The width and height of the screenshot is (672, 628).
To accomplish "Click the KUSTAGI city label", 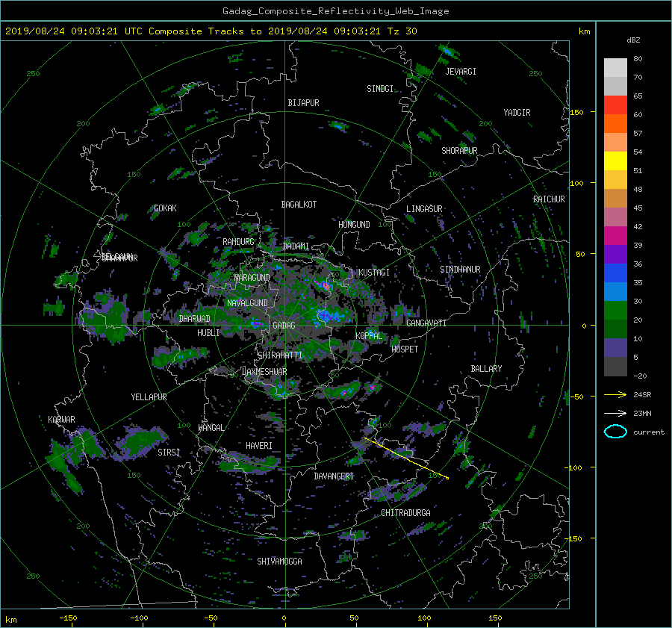I will 374,273.
